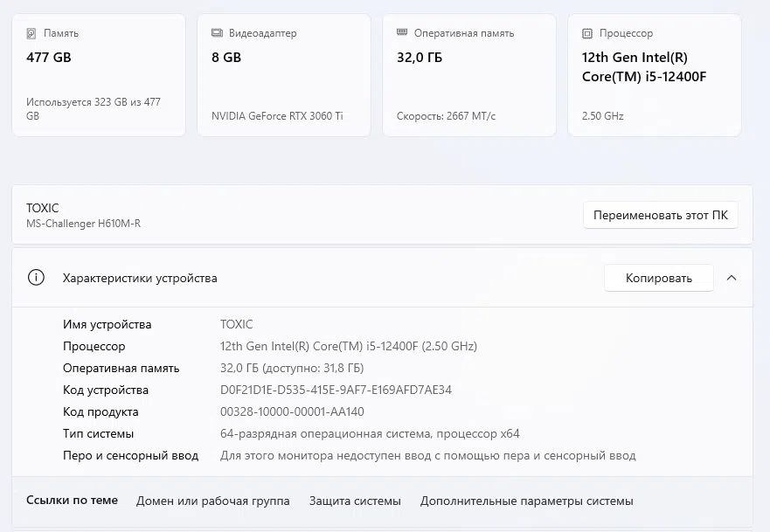Click the Переименовать этот ПК button
Image resolution: width=770 pixels, height=532 pixels.
[661, 215]
